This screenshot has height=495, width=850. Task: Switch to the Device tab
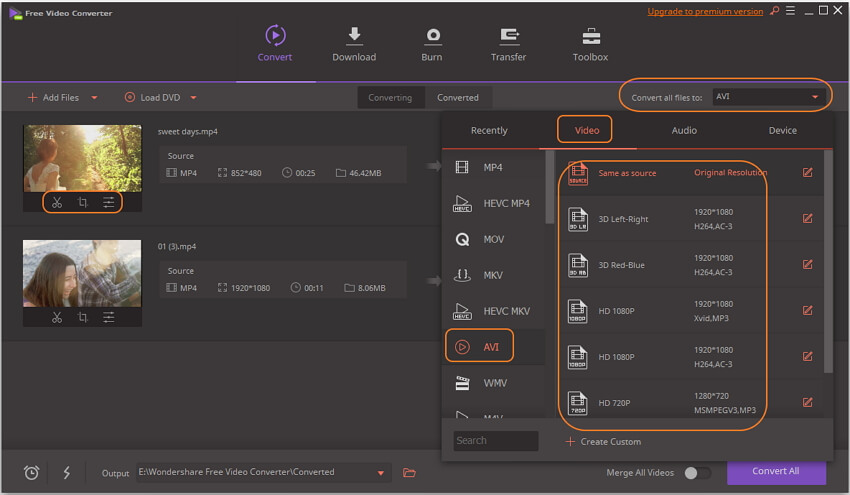pyautogui.click(x=783, y=131)
